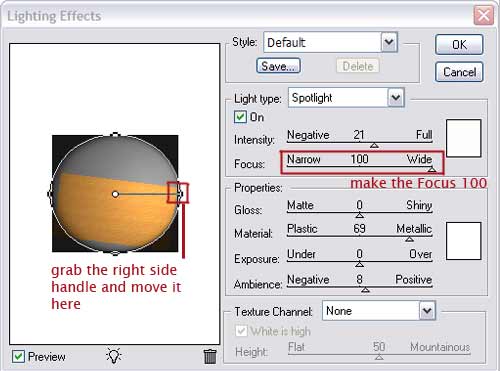The height and width of the screenshot is (371, 500).
Task: Click the trash can delete-light icon
Action: tap(210, 356)
